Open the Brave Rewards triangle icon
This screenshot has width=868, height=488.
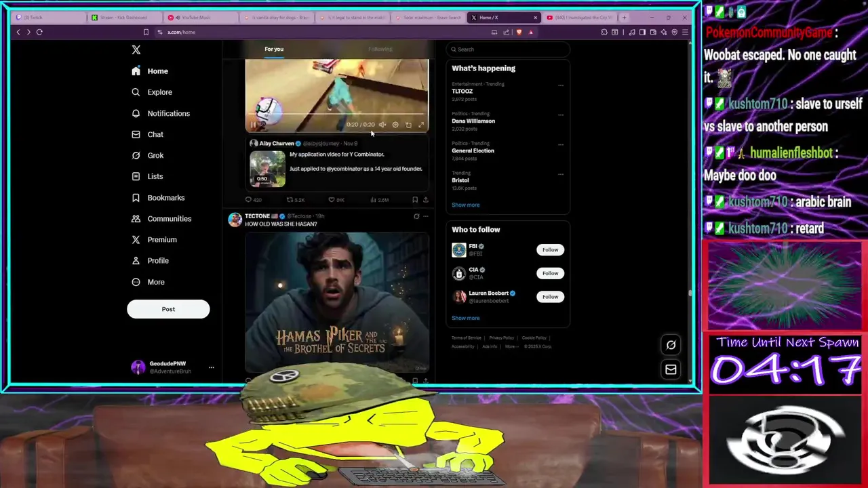point(531,32)
